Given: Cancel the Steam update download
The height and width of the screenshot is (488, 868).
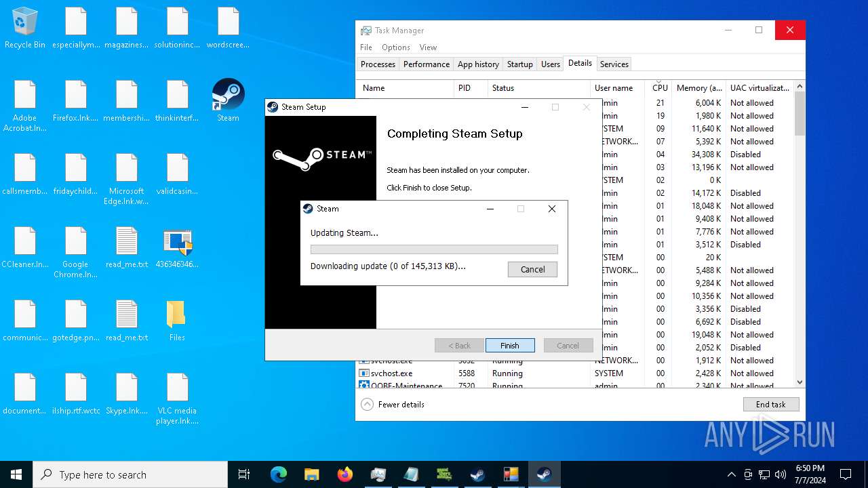Looking at the screenshot, I should click(x=532, y=269).
